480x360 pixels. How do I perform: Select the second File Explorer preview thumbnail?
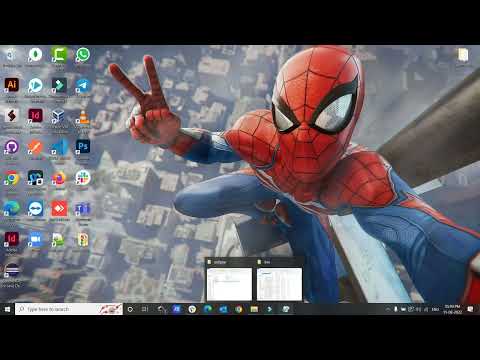279,284
